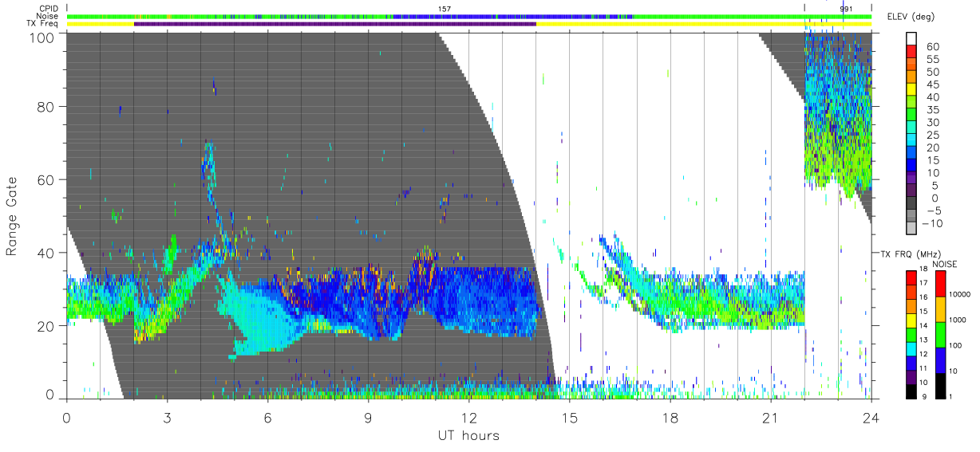Click the black segment of the NOISE colorbar
This screenshot has width=980, height=452.
(x=942, y=385)
